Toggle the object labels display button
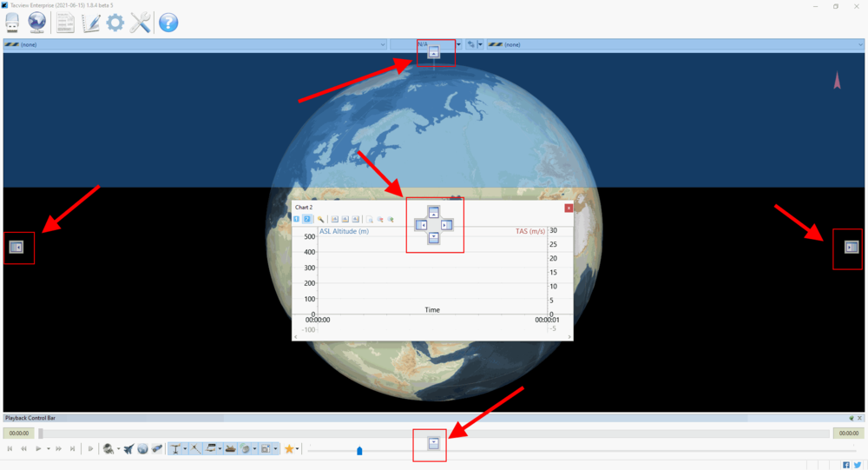Image resolution: width=868 pixels, height=470 pixels. [x=175, y=448]
